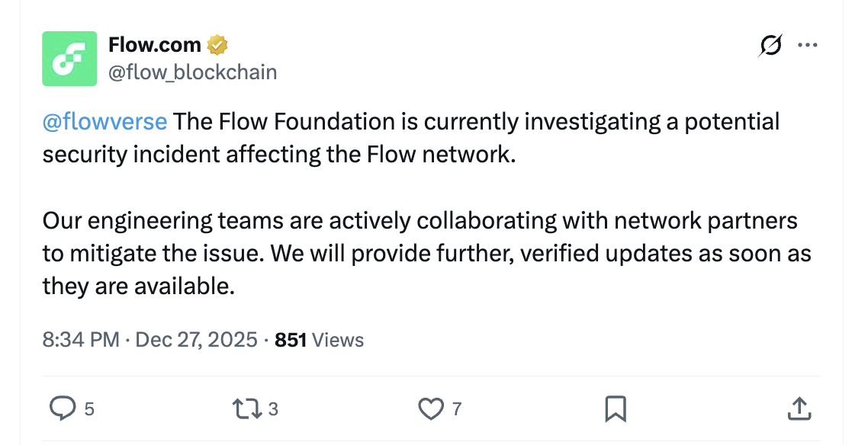The height and width of the screenshot is (445, 868).
Task: Toggle repost status for this tweet
Action: tap(247, 408)
